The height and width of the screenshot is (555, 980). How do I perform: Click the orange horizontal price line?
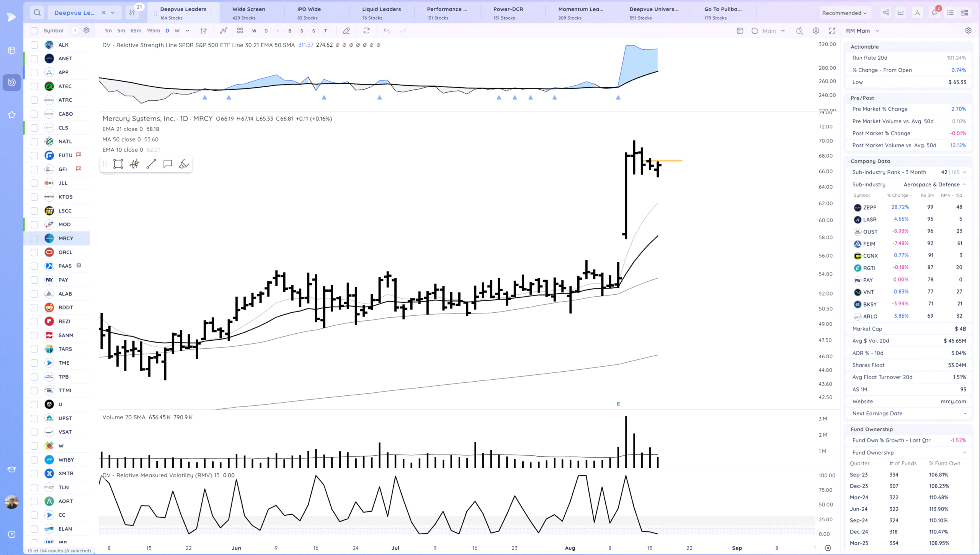pos(672,160)
